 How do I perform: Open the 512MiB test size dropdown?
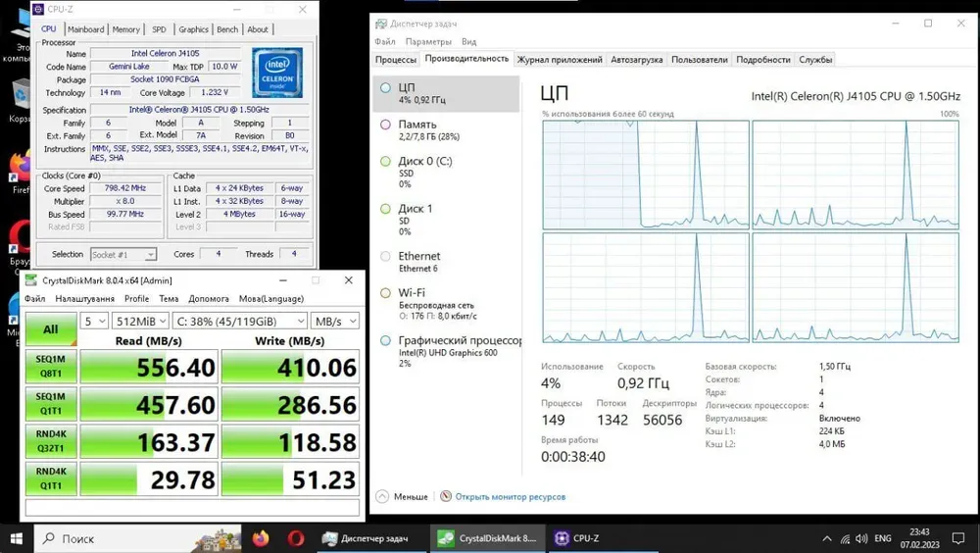point(138,321)
